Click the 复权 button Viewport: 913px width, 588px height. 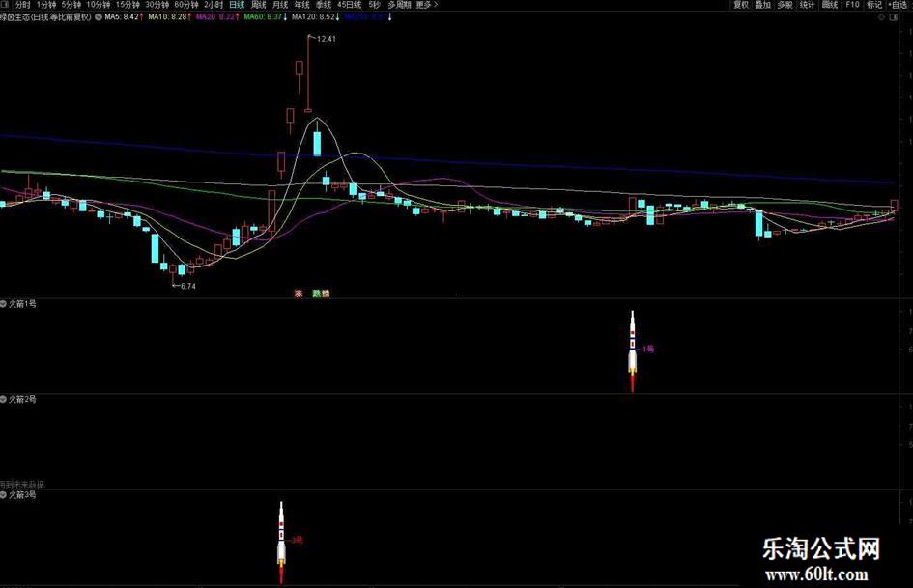pos(741,5)
